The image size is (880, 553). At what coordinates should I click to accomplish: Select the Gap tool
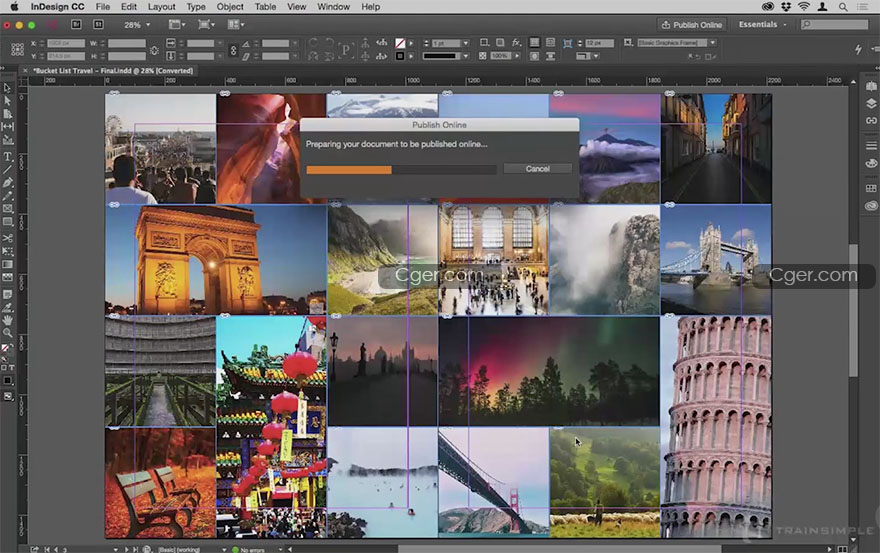click(x=7, y=127)
